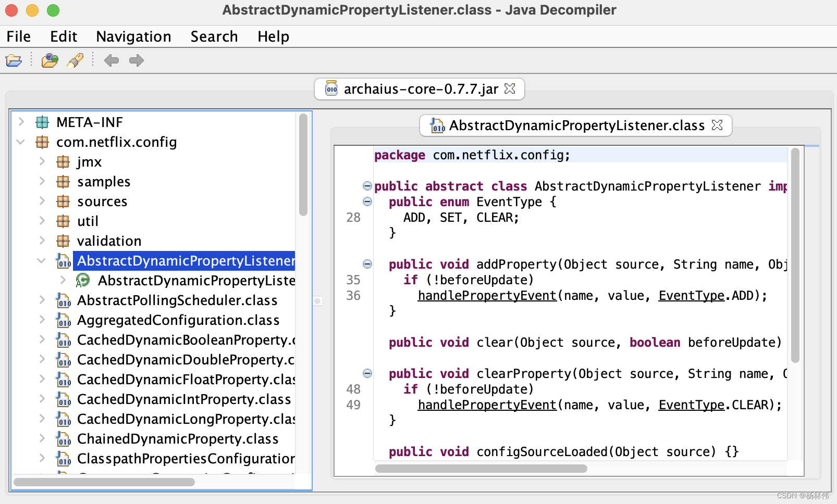
Task: Collapse the com.netflix.config package node
Action: click(21, 142)
